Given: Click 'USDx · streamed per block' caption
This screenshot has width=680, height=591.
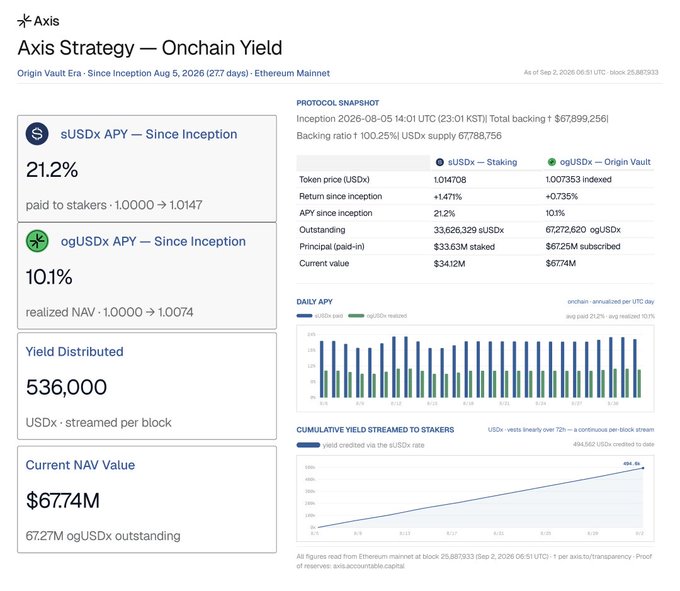Looking at the screenshot, I should pyautogui.click(x=98, y=422).
